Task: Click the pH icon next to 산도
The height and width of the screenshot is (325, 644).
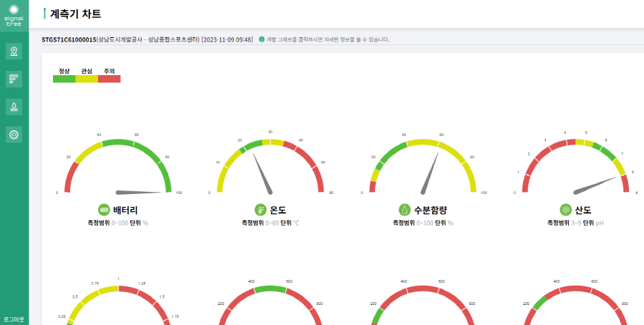Action: click(x=565, y=210)
